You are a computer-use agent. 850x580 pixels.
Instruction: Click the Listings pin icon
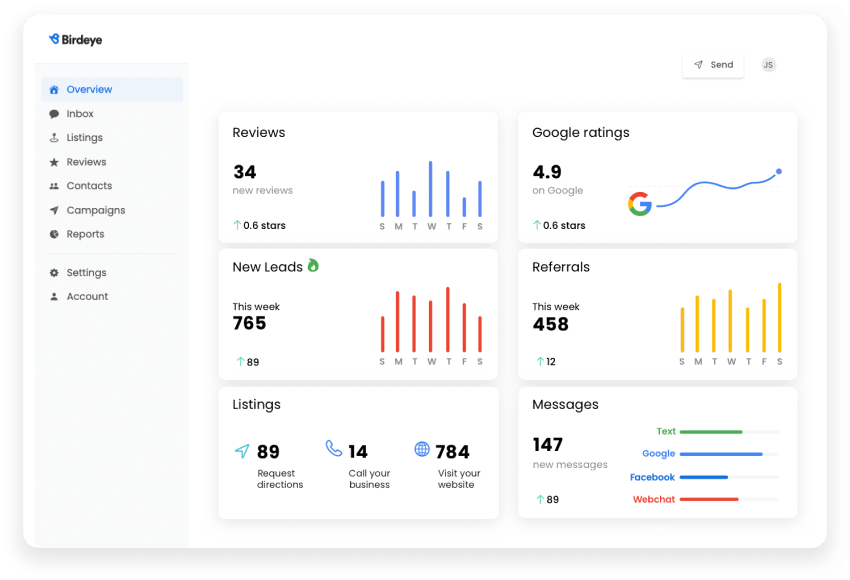point(54,138)
